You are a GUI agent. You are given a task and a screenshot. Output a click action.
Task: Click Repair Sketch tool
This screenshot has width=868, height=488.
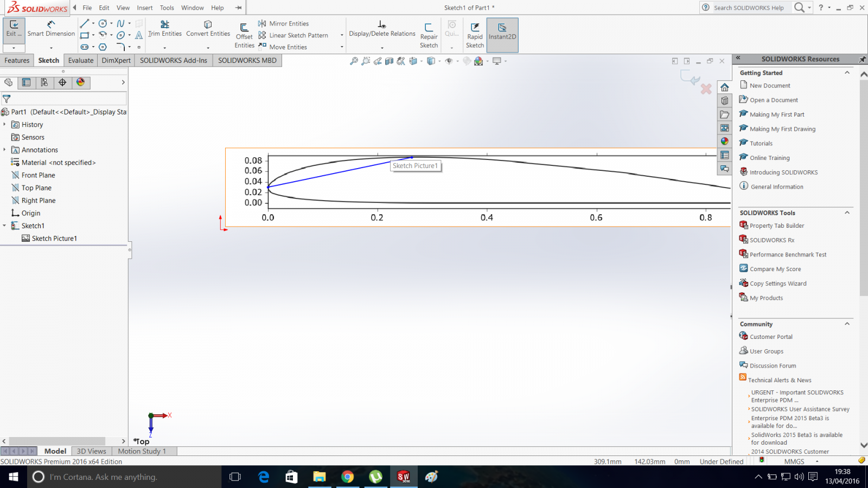[429, 36]
